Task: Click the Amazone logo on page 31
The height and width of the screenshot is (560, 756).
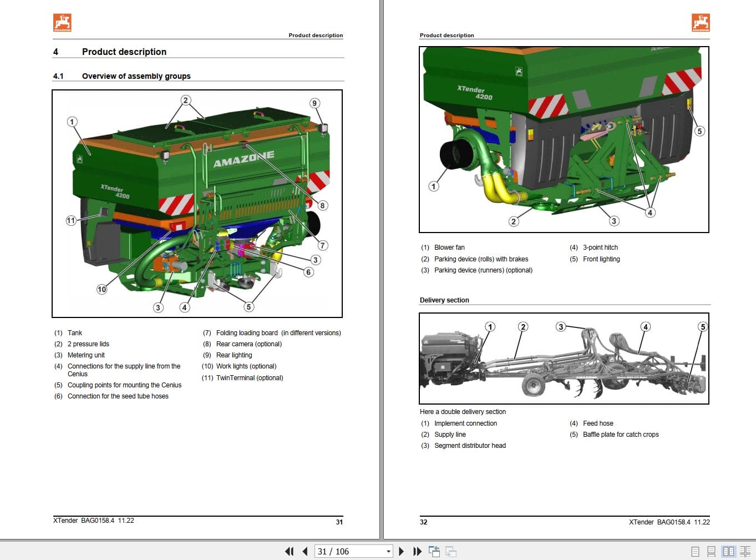Action: (62, 23)
